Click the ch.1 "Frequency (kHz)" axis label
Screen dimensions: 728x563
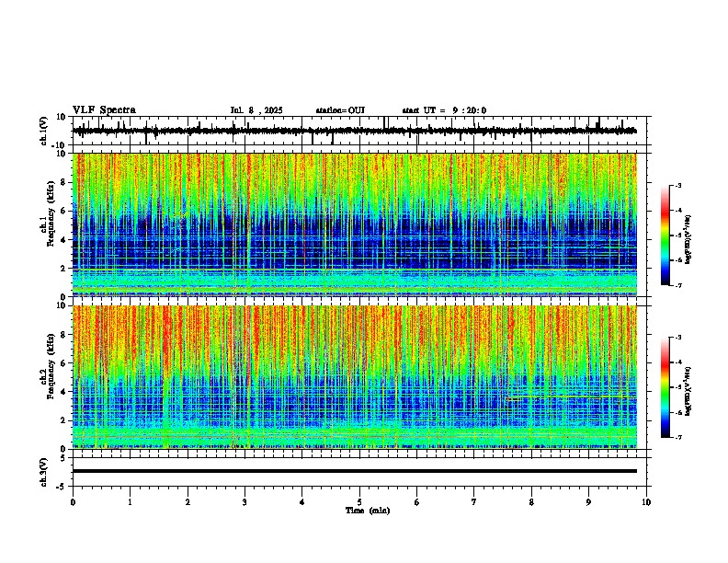point(51,213)
